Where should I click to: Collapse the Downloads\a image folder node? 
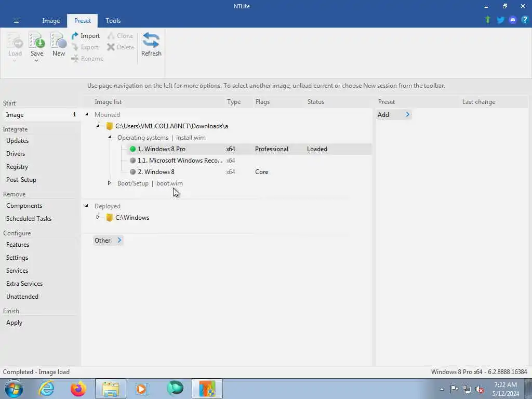pyautogui.click(x=98, y=126)
